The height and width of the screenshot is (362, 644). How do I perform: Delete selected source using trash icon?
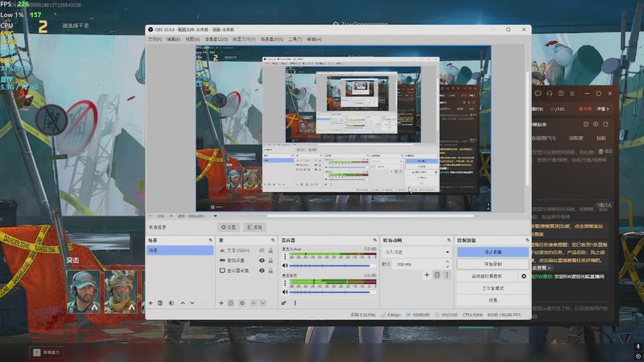[x=231, y=303]
